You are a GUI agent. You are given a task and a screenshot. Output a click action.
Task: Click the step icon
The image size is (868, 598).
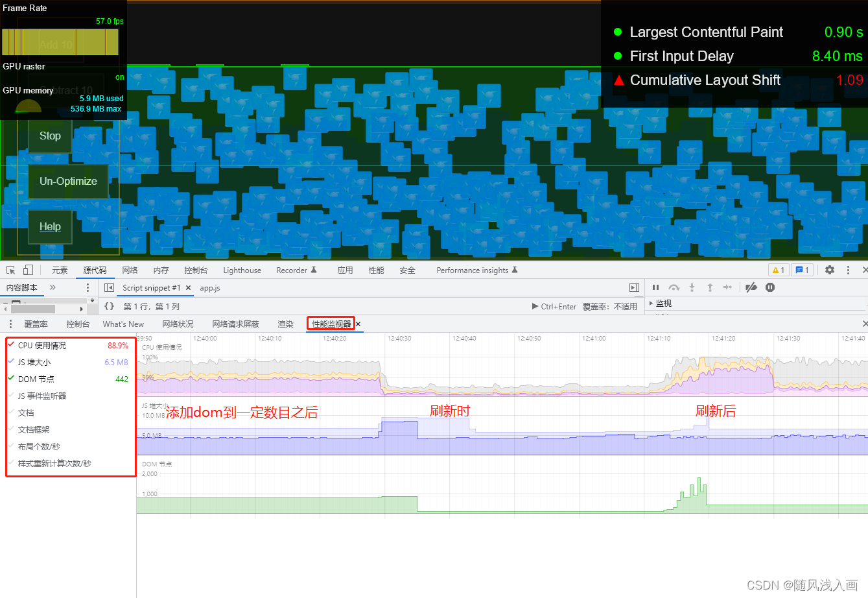727,287
